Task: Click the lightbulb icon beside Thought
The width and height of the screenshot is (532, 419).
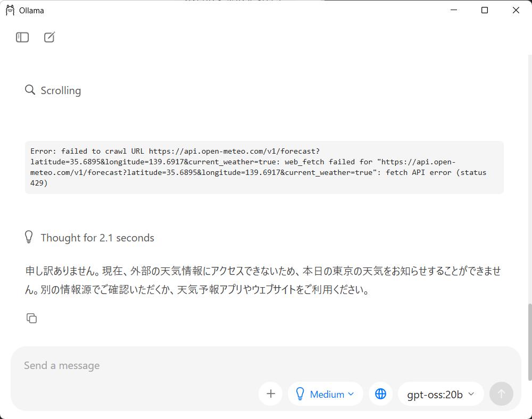Action: click(29, 237)
